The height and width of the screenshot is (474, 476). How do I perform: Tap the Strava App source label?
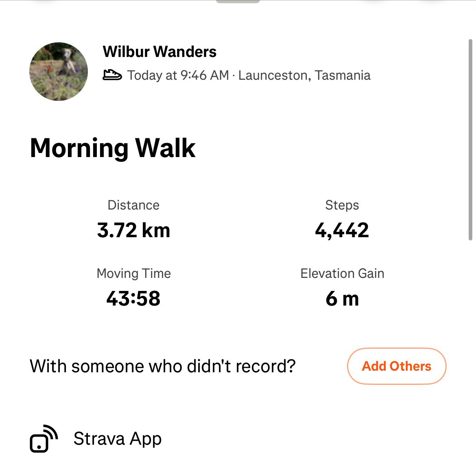click(x=118, y=439)
